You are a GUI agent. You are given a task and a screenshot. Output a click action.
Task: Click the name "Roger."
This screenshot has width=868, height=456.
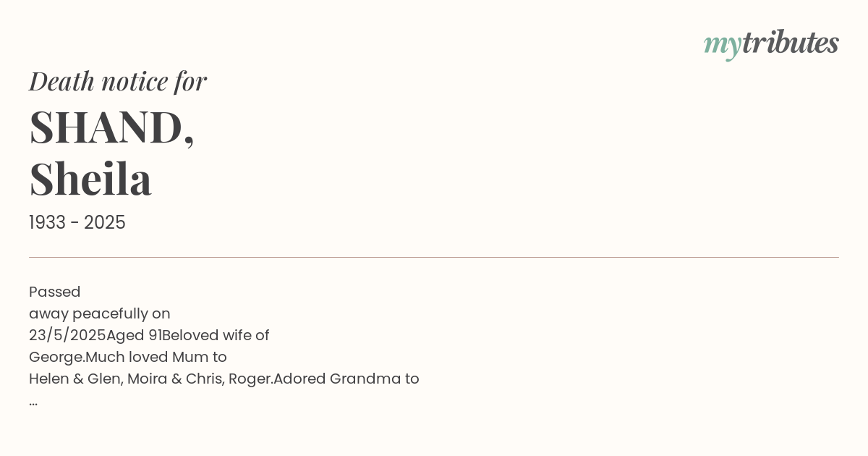pos(250,379)
